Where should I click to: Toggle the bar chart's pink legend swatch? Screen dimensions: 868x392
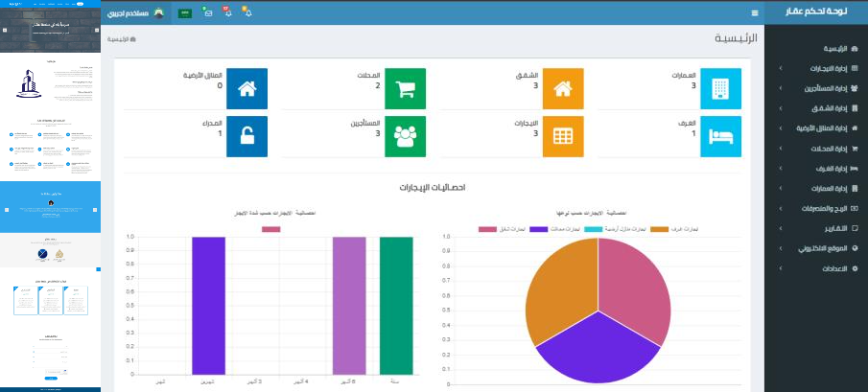pyautogui.click(x=271, y=229)
